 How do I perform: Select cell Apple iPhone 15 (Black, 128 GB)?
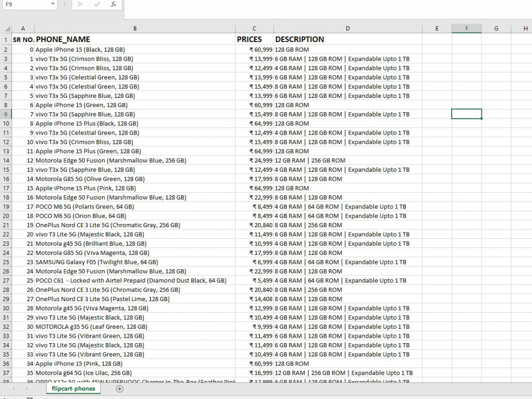(135, 49)
